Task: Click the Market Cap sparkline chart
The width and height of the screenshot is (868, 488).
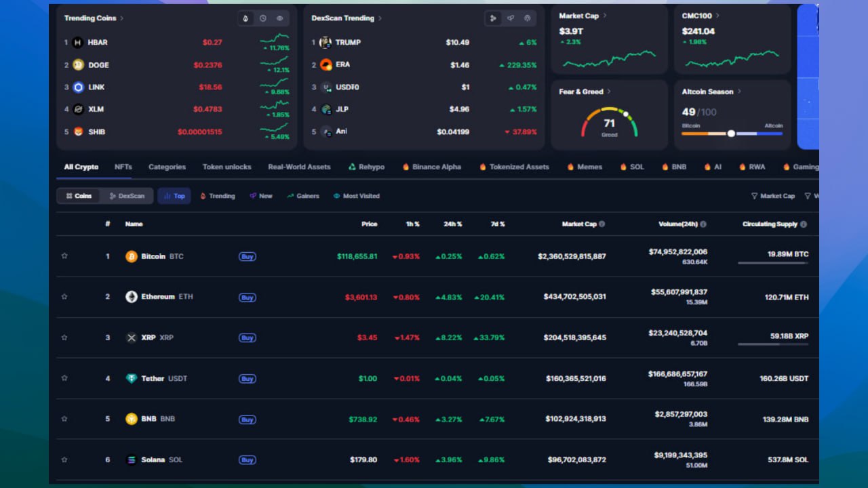Action: tap(609, 59)
